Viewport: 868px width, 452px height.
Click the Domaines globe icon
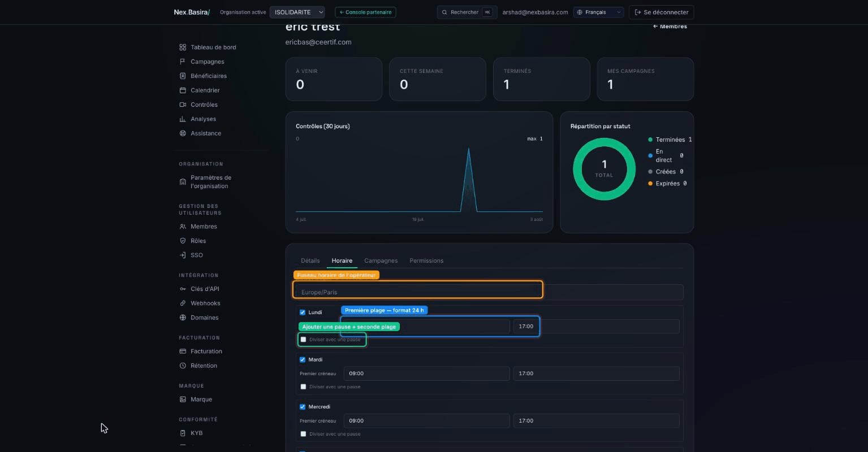pyautogui.click(x=183, y=318)
